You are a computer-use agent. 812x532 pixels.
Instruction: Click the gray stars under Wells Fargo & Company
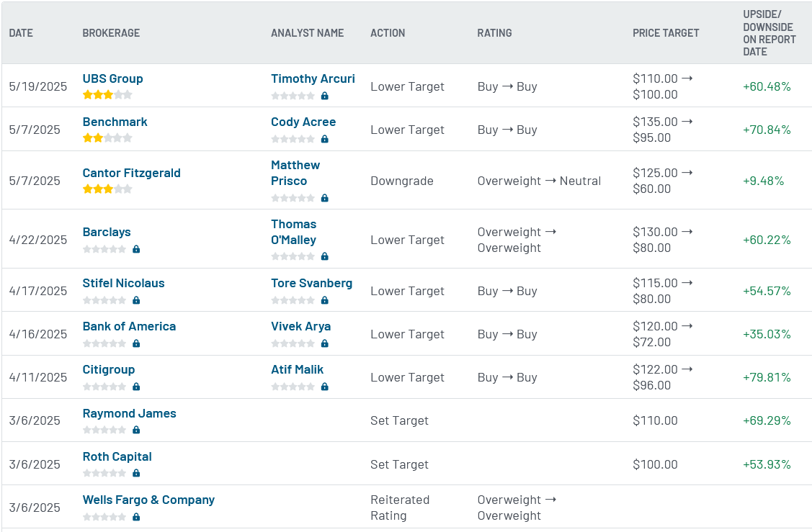tap(104, 516)
